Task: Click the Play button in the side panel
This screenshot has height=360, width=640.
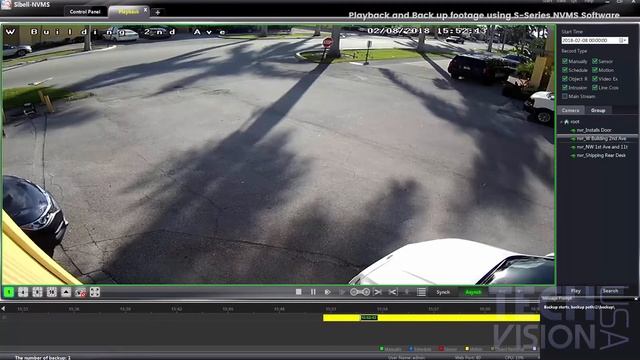Action: click(x=576, y=291)
